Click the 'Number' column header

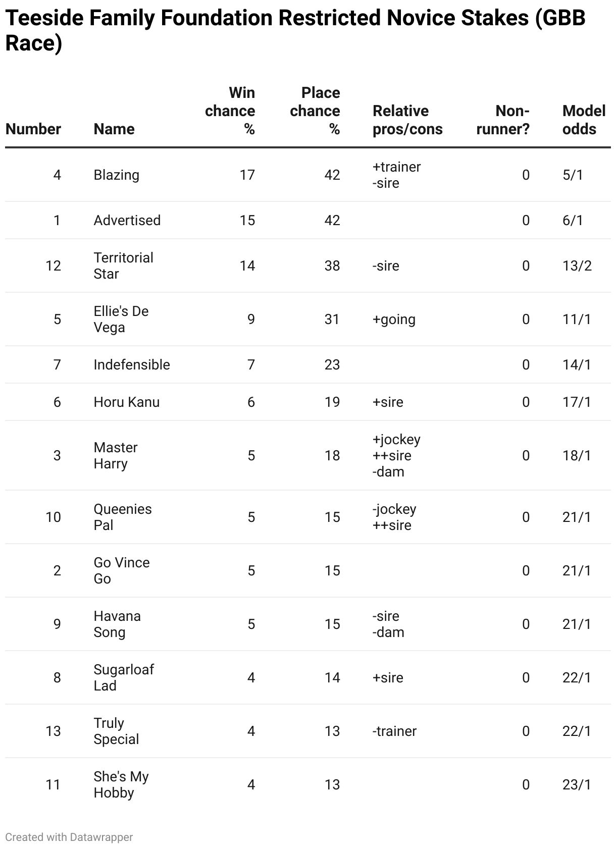[33, 129]
